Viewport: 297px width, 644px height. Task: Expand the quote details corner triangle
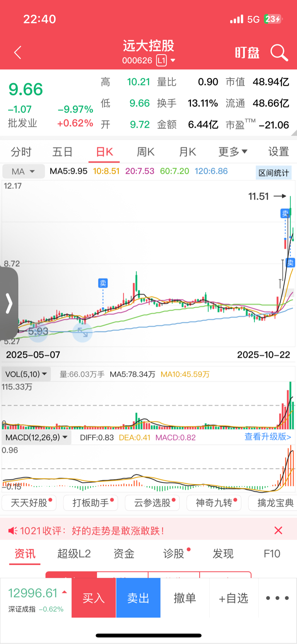click(294, 132)
